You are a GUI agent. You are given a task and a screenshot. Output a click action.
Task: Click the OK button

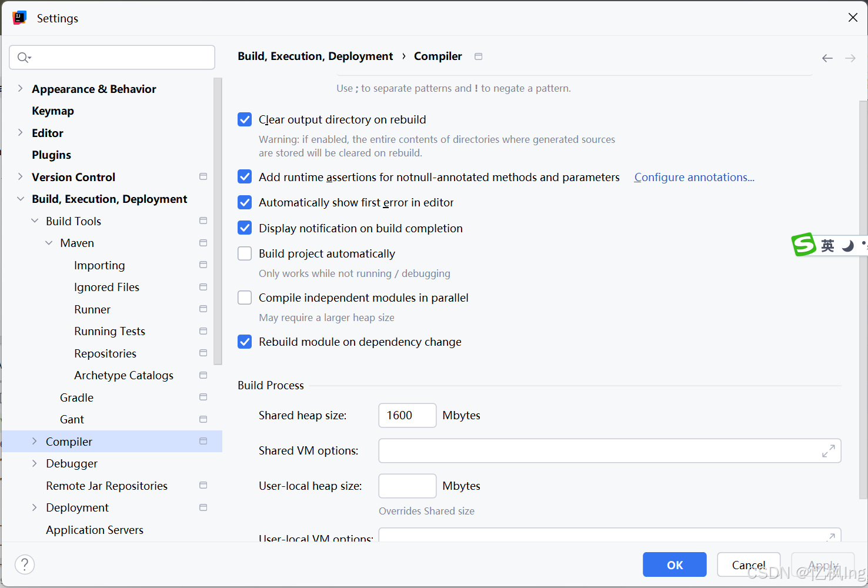click(x=674, y=564)
